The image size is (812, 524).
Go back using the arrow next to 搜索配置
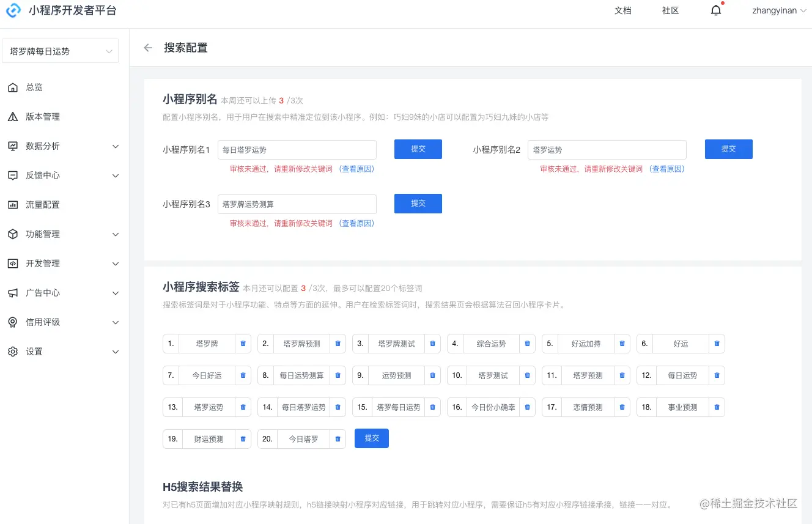148,48
